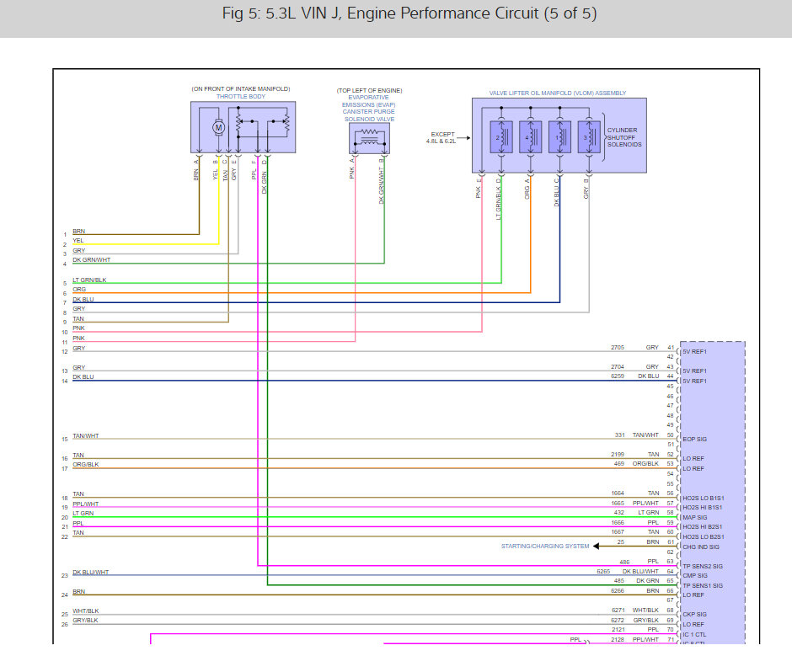Viewport: 792px width, 672px height.
Task: Click the THROTTLE BODY label
Action: click(241, 97)
